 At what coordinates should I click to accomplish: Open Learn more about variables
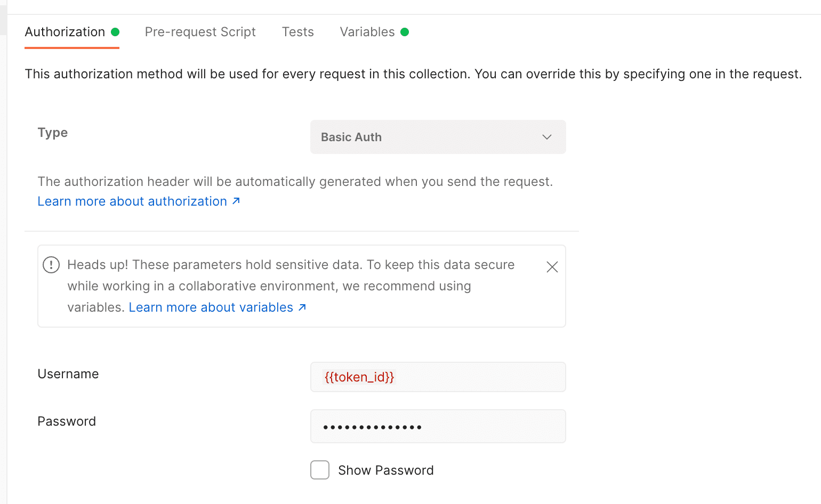[x=211, y=307]
